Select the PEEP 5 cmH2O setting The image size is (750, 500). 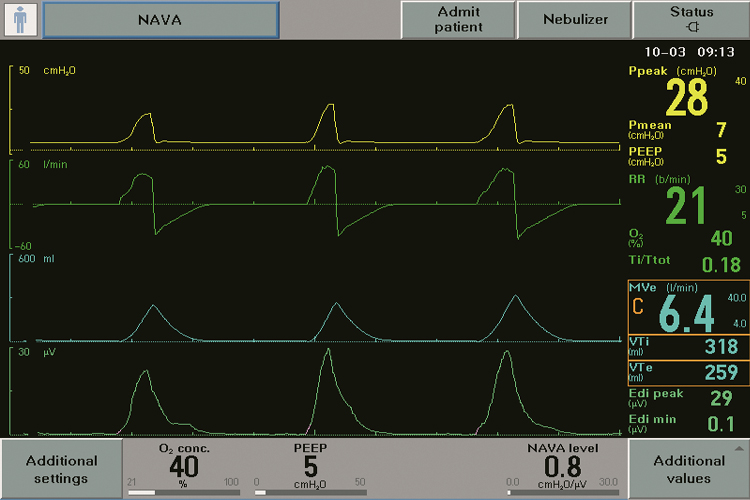(311, 462)
